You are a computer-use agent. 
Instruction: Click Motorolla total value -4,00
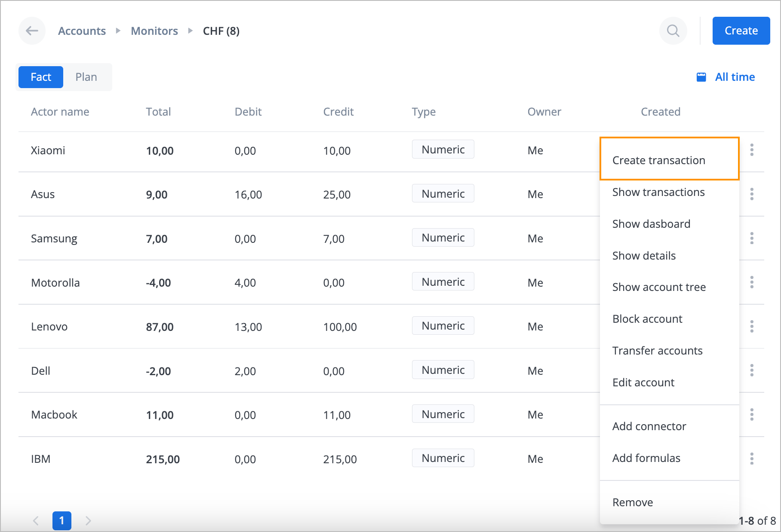158,283
